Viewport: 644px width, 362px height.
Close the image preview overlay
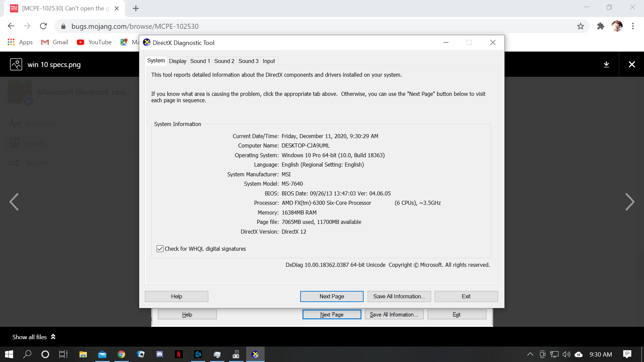point(632,64)
